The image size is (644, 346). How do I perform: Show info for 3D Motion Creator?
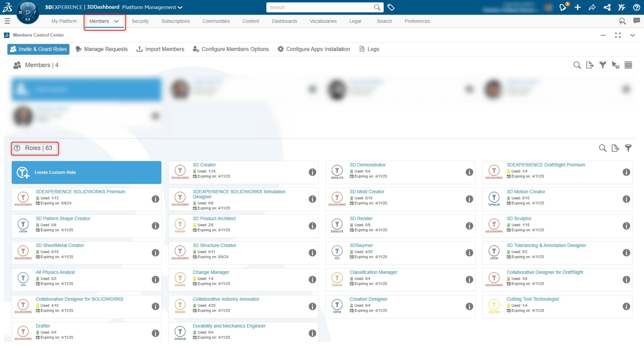626,199
